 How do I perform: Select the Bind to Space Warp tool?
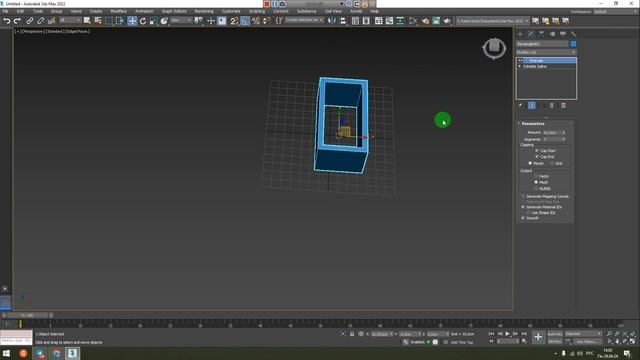point(51,20)
